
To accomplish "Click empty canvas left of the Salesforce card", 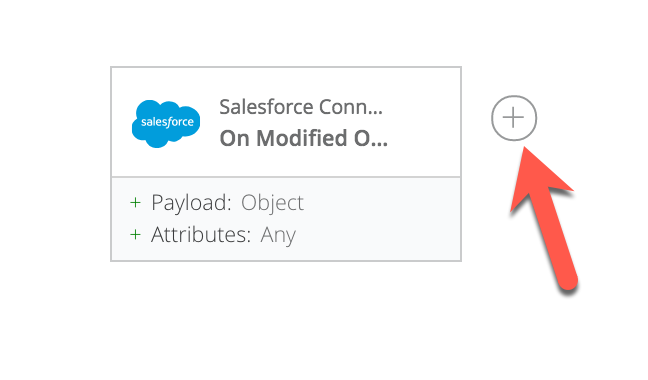I will pyautogui.click(x=54, y=165).
